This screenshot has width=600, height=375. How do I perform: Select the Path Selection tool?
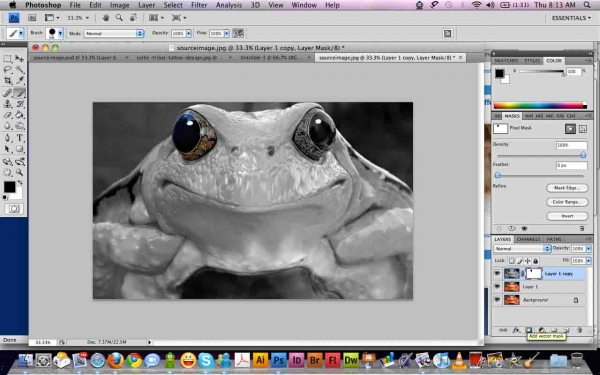tap(7, 149)
